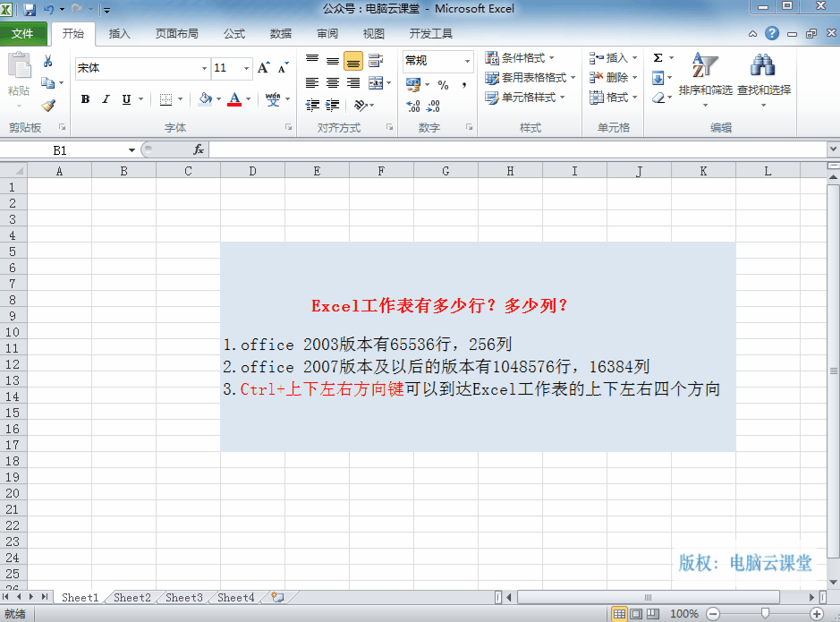Switch to Page Layout (页面布局) tab
The height and width of the screenshot is (622, 840).
(177, 34)
